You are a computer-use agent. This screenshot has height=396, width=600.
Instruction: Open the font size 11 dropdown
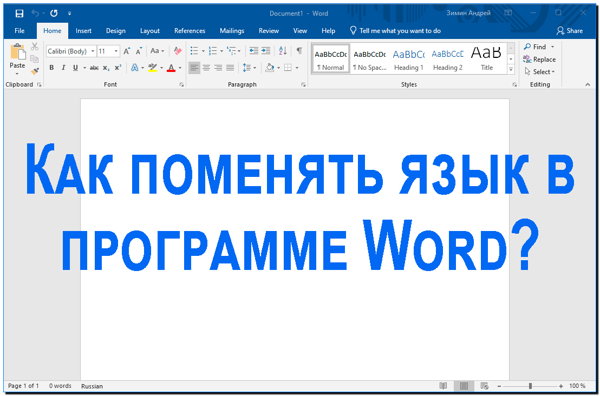(116, 51)
